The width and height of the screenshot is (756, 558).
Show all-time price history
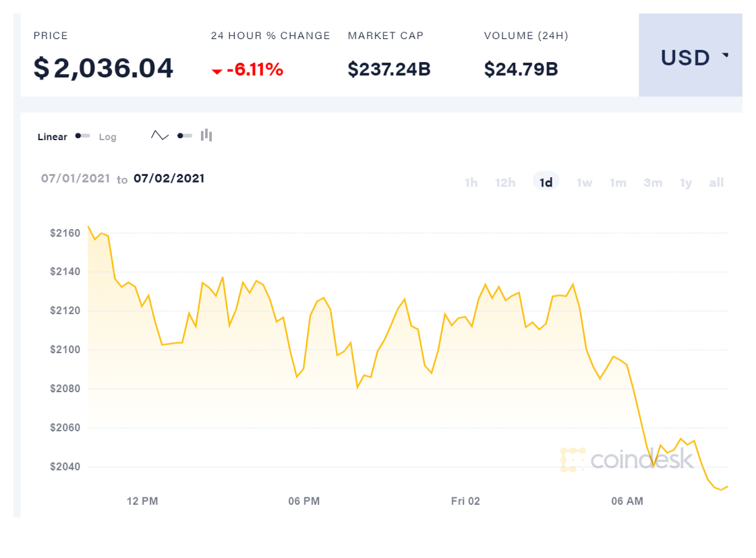point(716,183)
